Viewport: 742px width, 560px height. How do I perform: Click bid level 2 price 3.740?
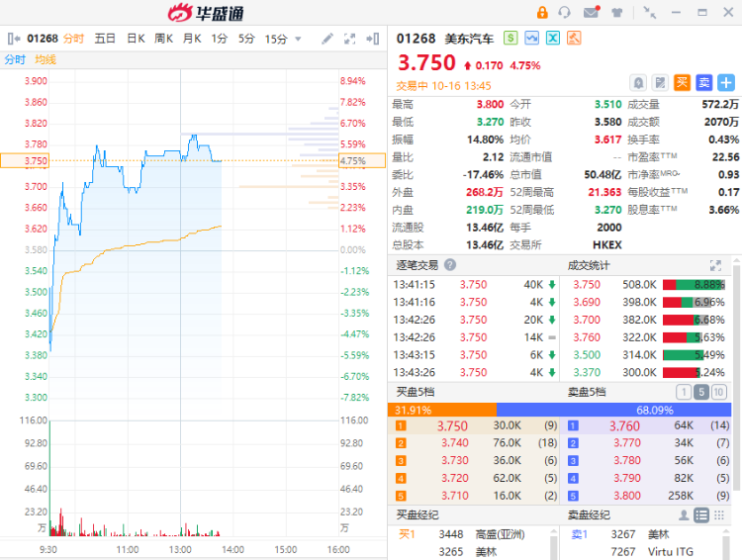[x=455, y=443]
